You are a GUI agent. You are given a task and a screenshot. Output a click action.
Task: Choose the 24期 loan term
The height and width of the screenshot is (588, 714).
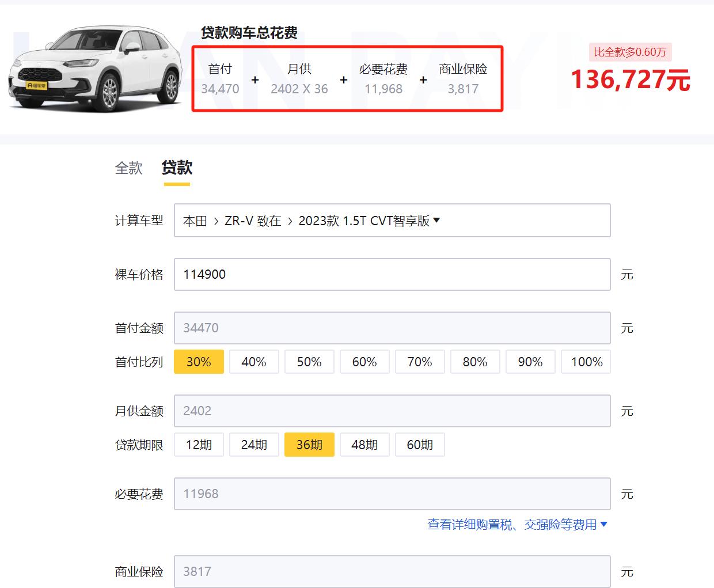point(254,444)
